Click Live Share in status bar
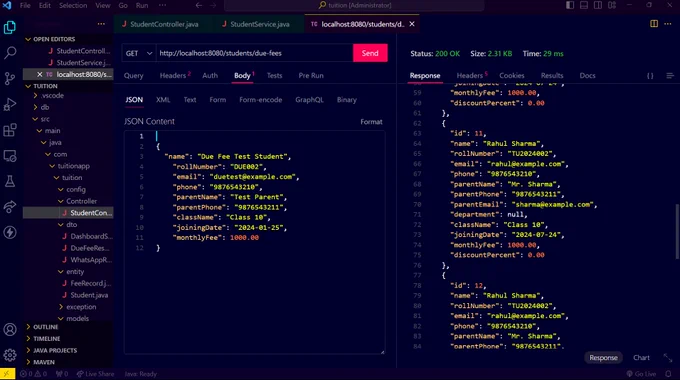 point(95,374)
